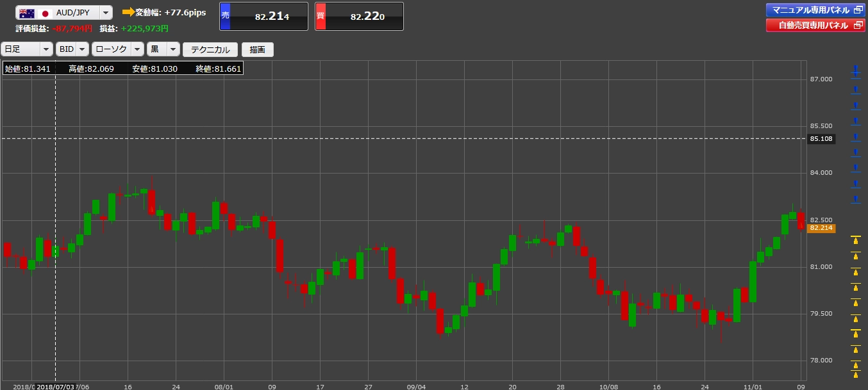This screenshot has height=390, width=868.
Task: Click the 85.108 crosshair price label
Action: [821, 138]
